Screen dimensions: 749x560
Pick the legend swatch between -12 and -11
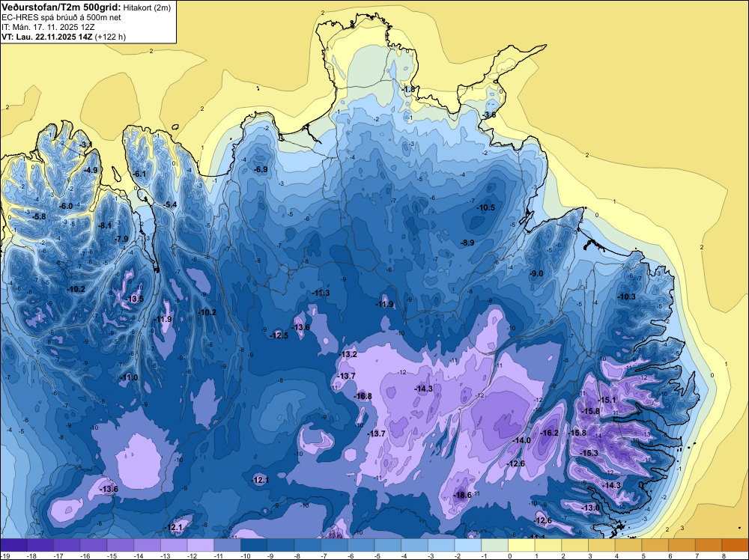tap(201, 545)
